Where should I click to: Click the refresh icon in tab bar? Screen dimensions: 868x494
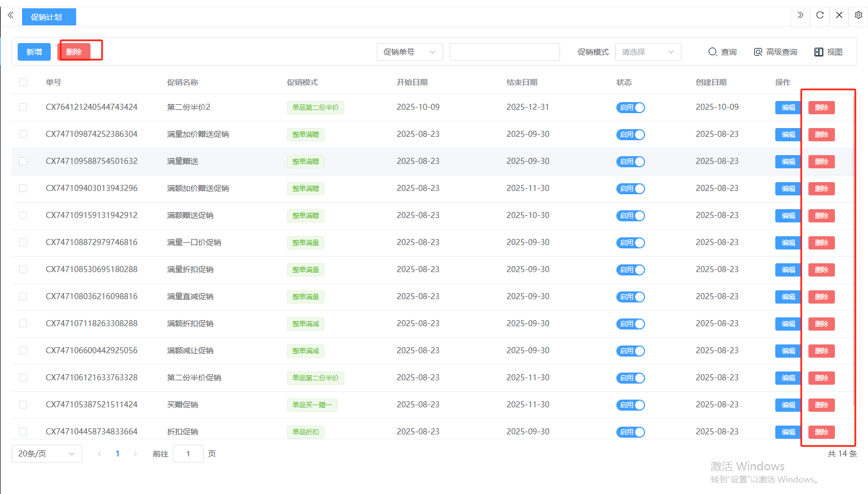820,15
